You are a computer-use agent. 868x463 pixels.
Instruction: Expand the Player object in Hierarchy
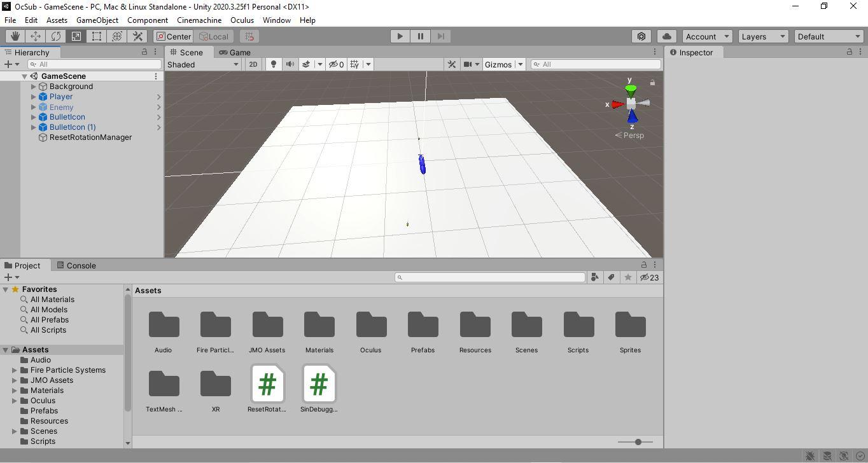(x=34, y=97)
